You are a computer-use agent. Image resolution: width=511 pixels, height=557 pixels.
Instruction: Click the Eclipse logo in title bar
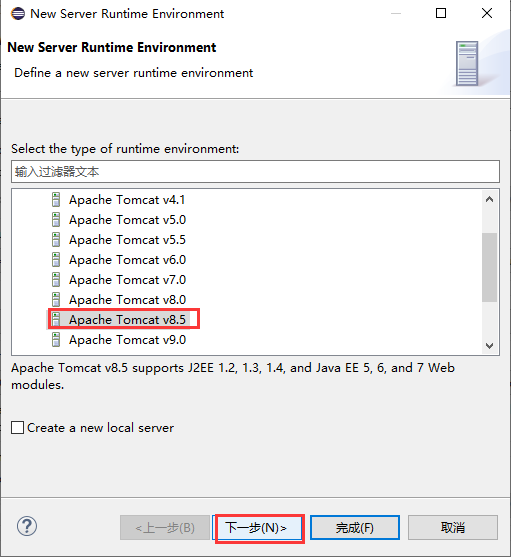pyautogui.click(x=18, y=13)
